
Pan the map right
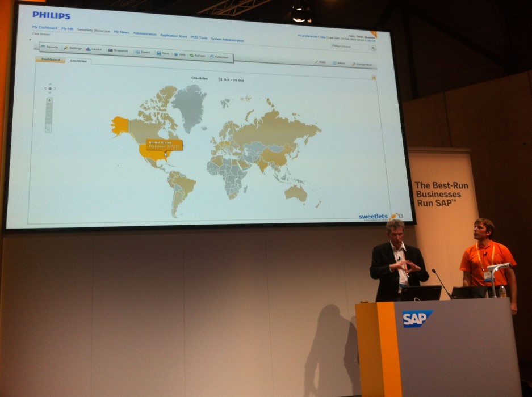[x=55, y=88]
